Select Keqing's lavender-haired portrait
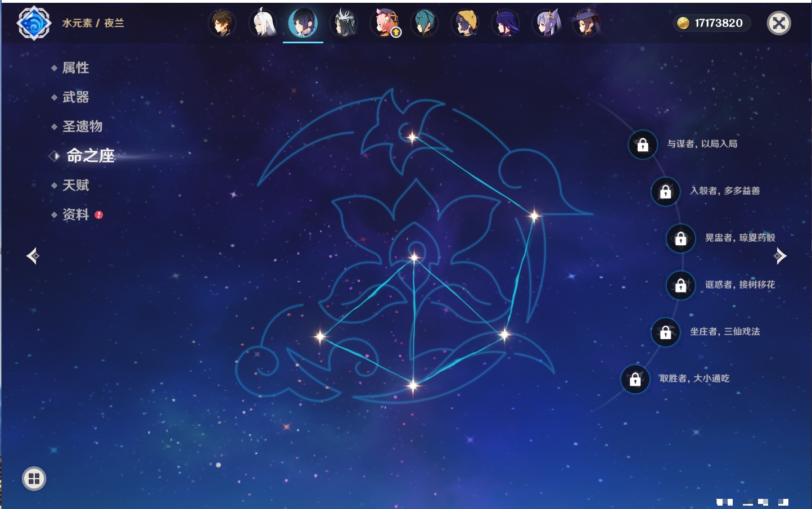The width and height of the screenshot is (812, 509). [x=546, y=24]
